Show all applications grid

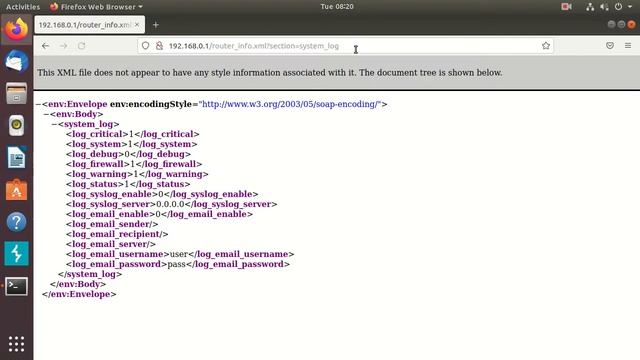(x=16, y=344)
